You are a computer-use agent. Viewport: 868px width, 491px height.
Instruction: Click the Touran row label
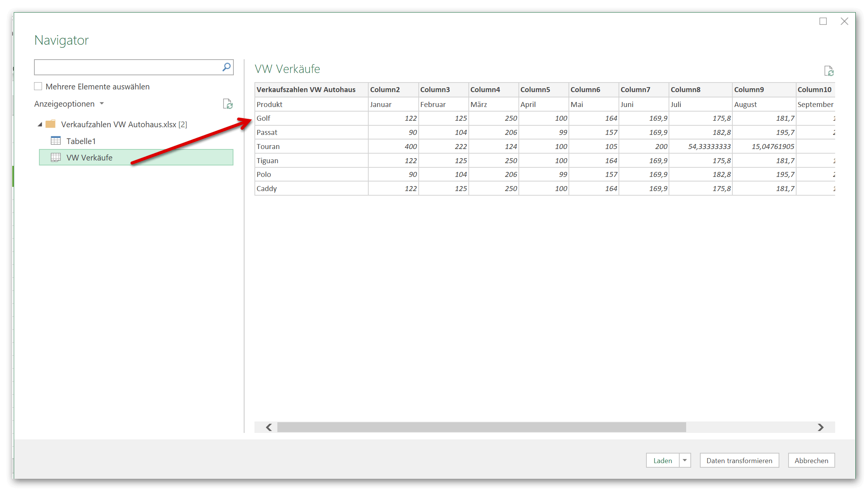pos(311,147)
